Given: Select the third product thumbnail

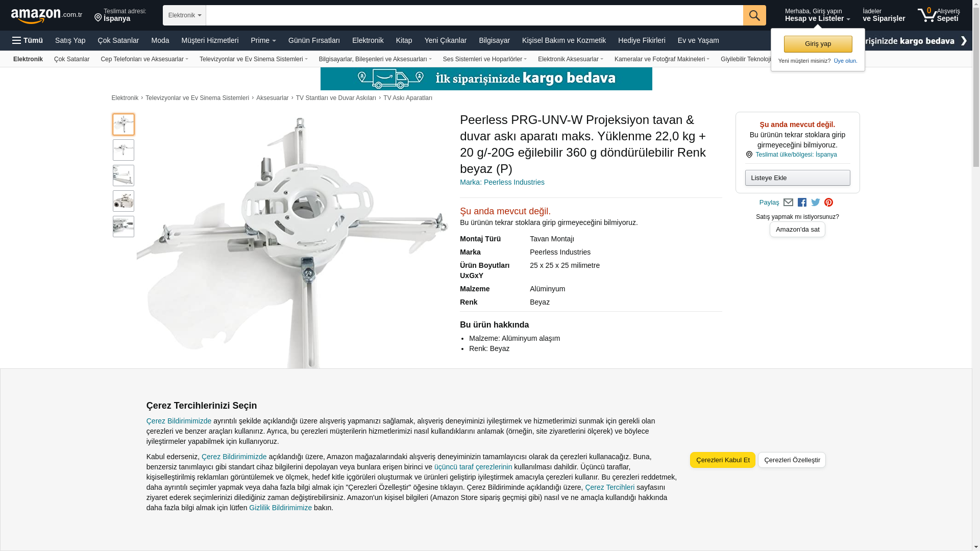Looking at the screenshot, I should [124, 176].
